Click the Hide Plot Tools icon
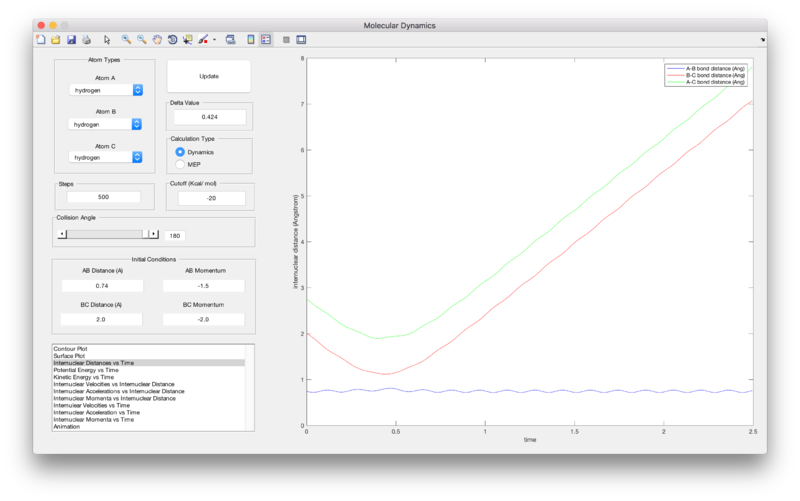 coord(286,39)
